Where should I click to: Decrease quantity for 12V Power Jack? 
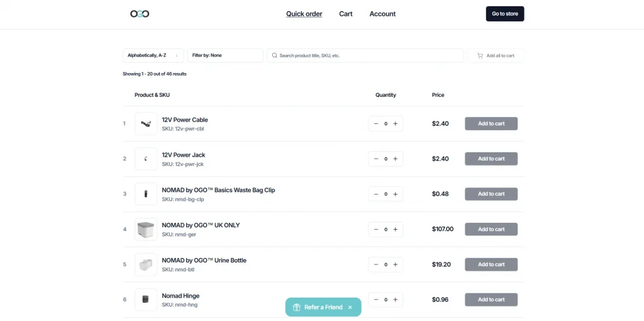click(x=376, y=159)
